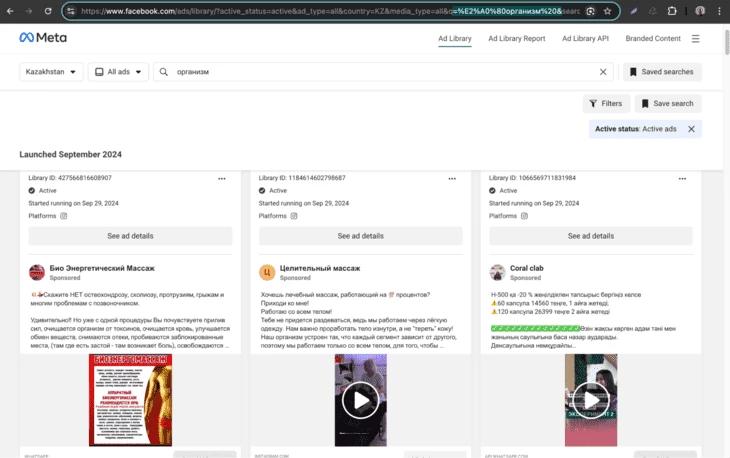This screenshot has width=730, height=458.
Task: Open the Био Энергетический Массаж advertiser page
Action: 102,268
